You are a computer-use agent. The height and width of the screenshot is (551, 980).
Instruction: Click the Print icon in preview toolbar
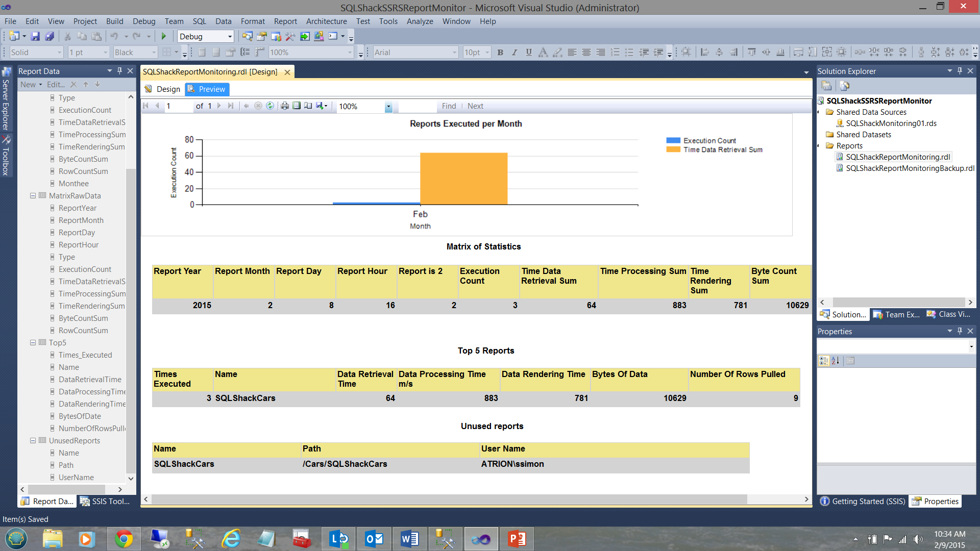pyautogui.click(x=285, y=106)
